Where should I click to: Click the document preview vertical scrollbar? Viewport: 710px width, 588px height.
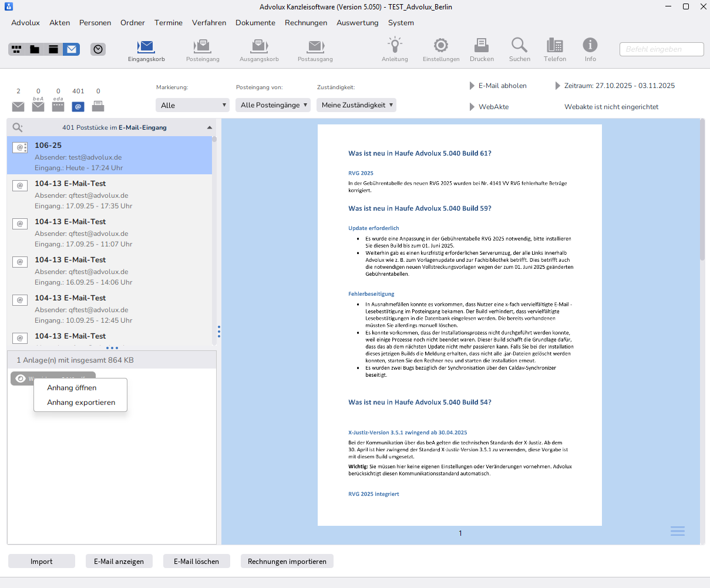(703, 235)
